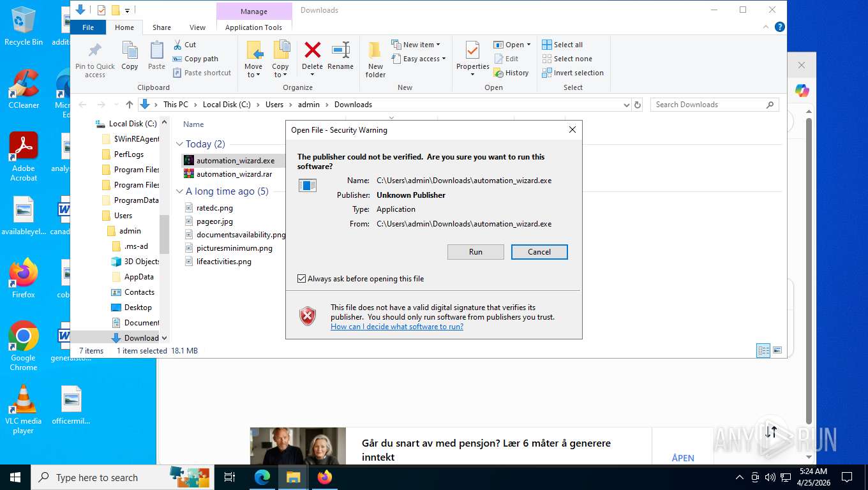Open the CCleaner desktop icon
Image resolution: width=868 pixels, height=490 pixels.
pyautogui.click(x=24, y=89)
